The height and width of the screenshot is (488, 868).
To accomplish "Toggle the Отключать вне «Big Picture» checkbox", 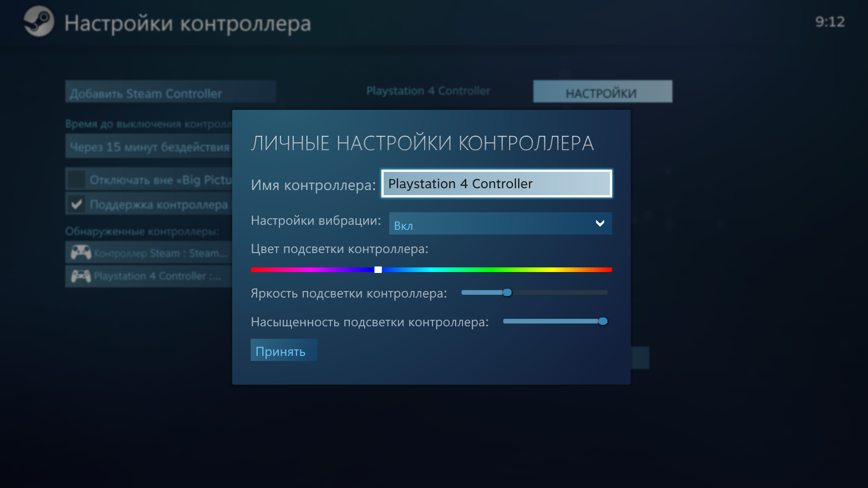I will tap(76, 179).
